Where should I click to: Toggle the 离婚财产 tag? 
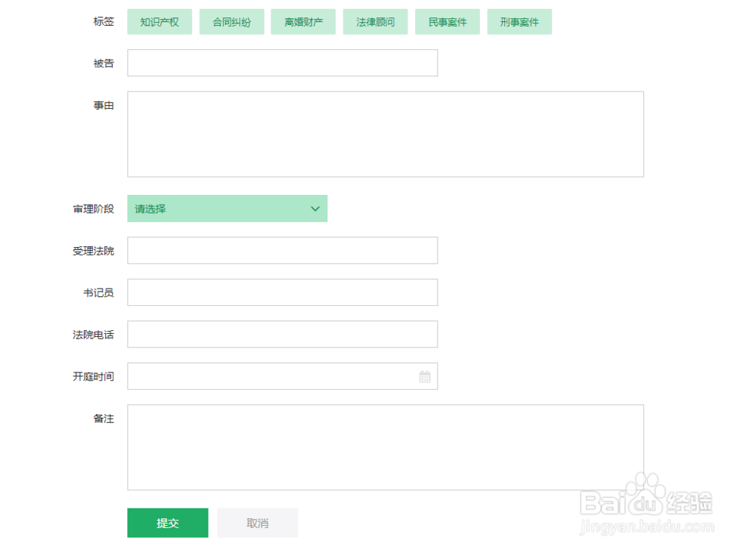coord(303,22)
